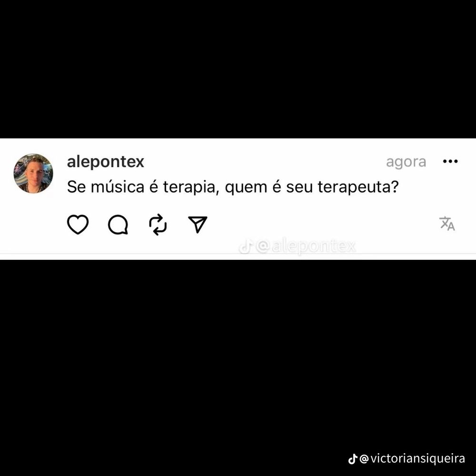Open replies using the comment bubble icon
476x476 pixels.
(118, 225)
